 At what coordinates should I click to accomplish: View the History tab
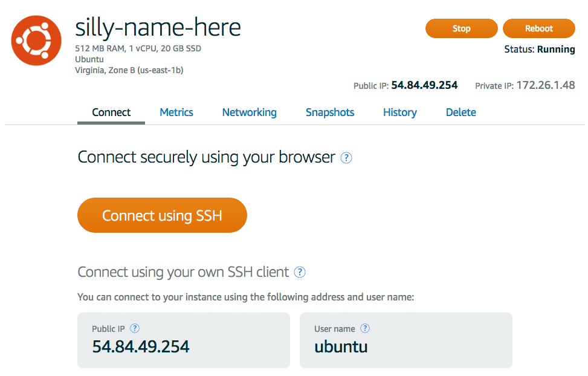click(x=399, y=112)
